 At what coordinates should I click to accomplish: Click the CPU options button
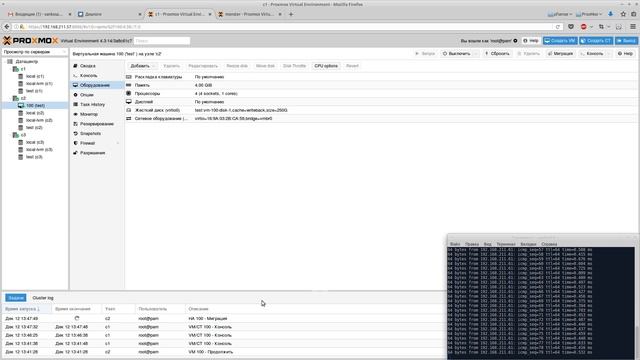(x=326, y=66)
